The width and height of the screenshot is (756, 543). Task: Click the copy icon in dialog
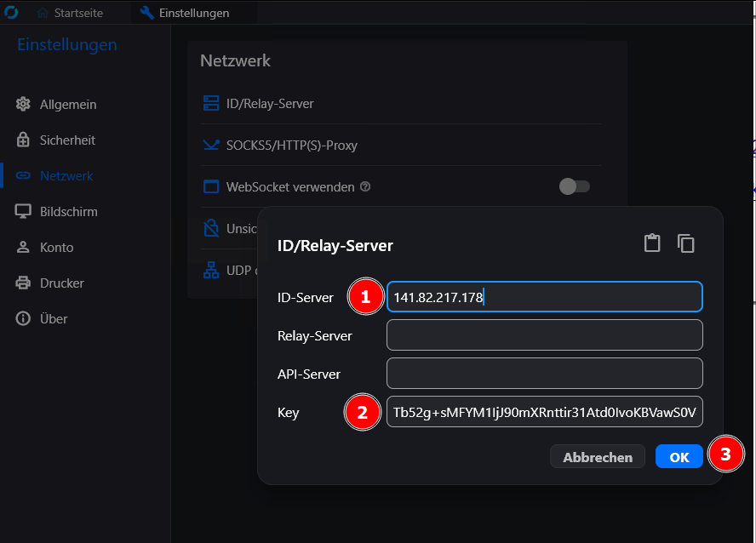click(x=685, y=243)
